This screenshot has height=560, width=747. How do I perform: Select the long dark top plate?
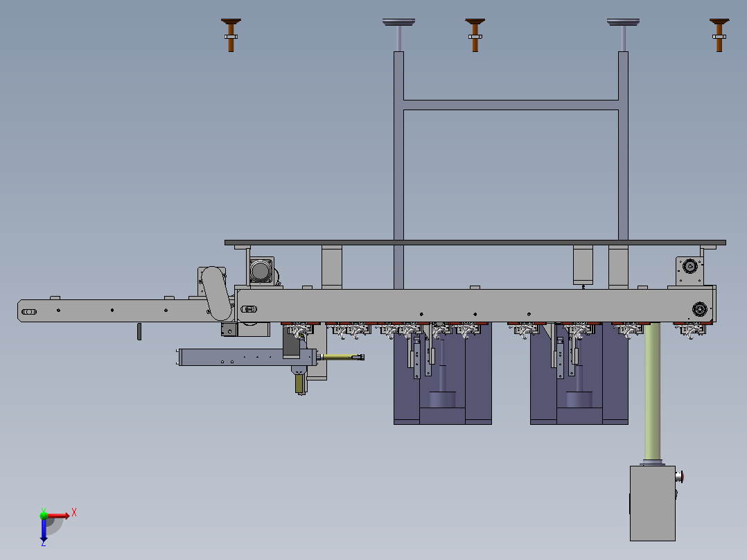point(475,243)
